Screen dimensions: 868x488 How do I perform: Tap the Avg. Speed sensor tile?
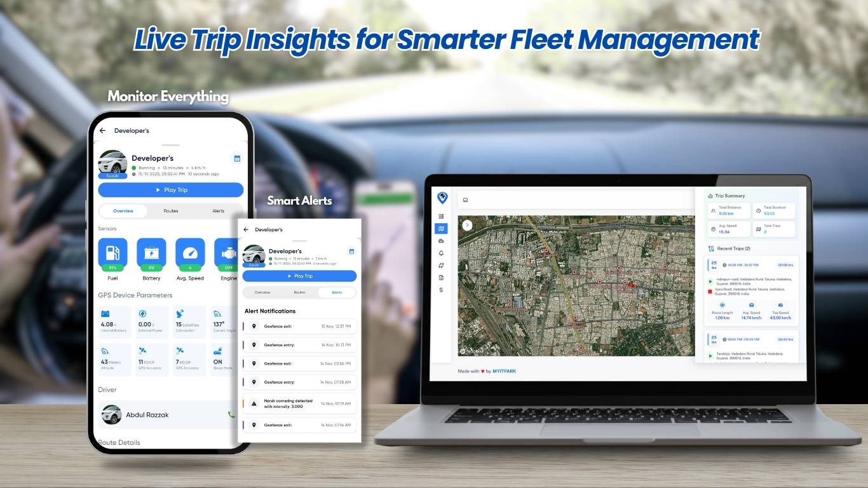point(190,254)
